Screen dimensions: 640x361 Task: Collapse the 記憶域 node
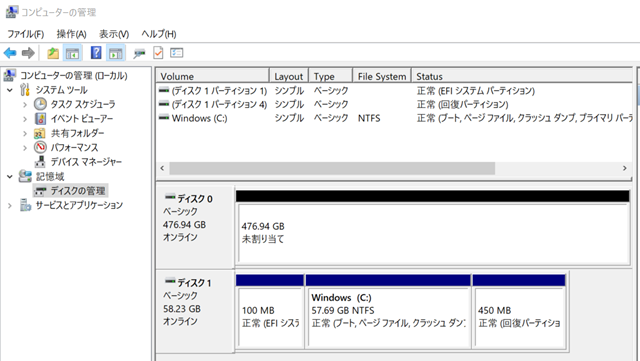click(10, 176)
